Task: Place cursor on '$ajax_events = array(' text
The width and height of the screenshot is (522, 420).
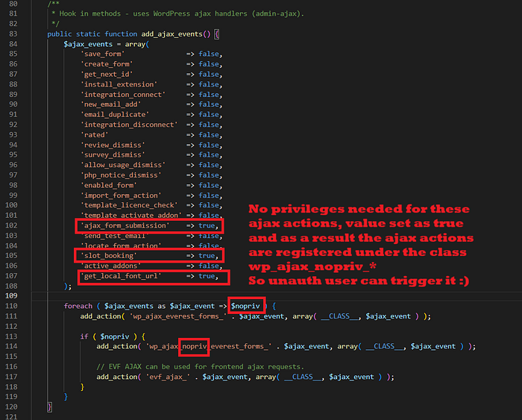Action: (x=107, y=44)
